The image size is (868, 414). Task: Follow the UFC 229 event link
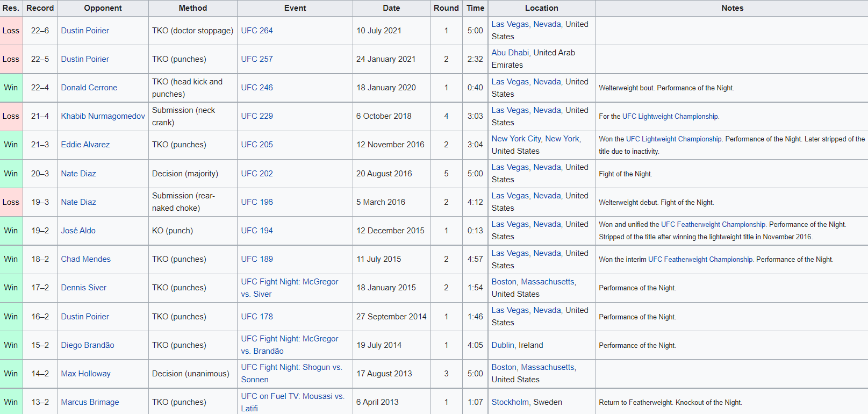click(256, 116)
